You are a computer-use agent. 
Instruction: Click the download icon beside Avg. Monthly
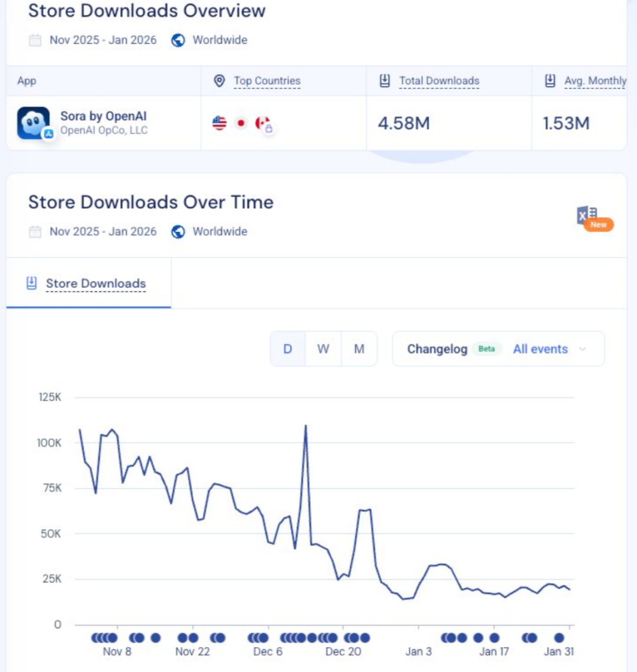550,81
